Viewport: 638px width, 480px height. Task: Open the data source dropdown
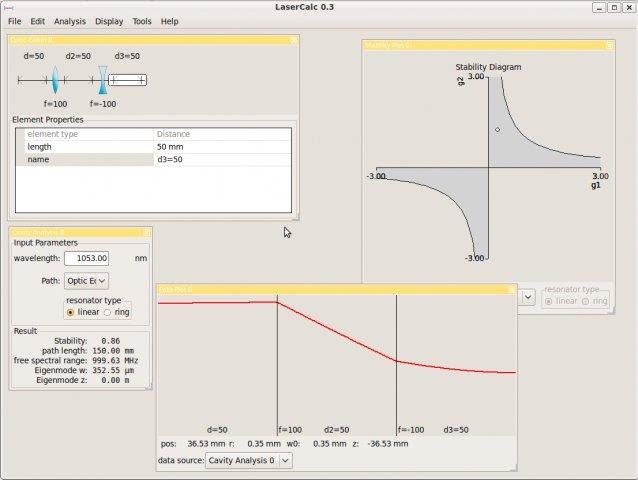coord(248,460)
